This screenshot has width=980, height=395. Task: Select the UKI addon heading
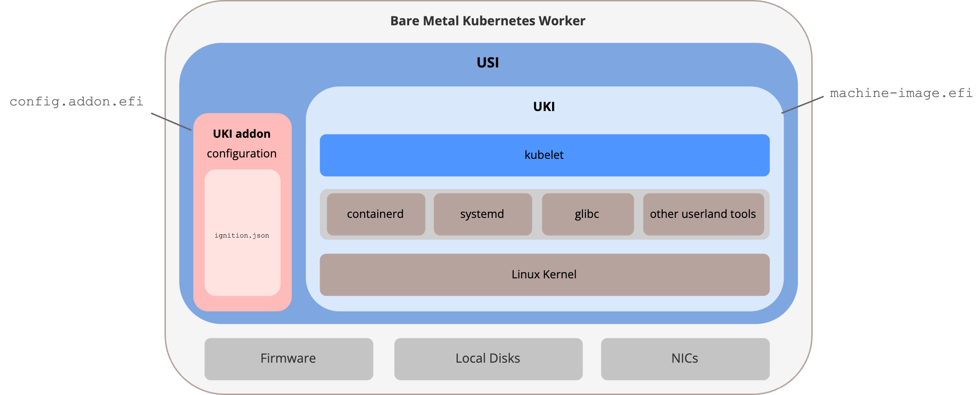242,134
